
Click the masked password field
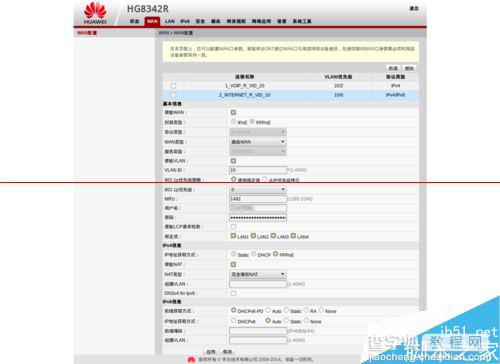coord(258,218)
